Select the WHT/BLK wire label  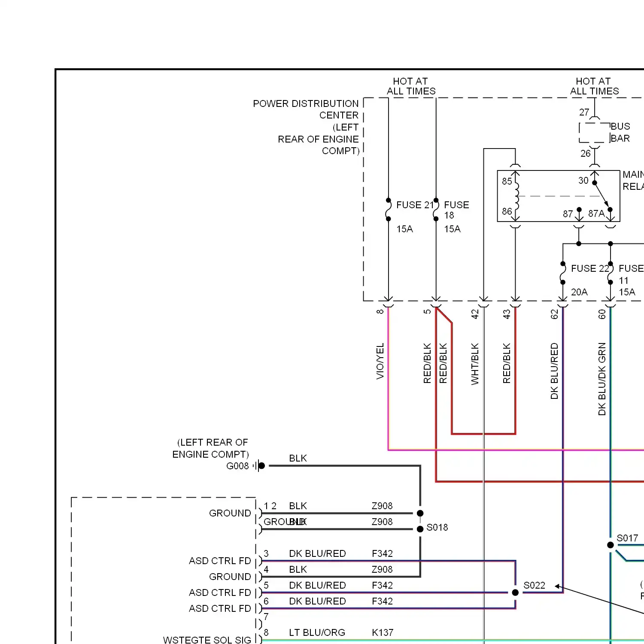(x=475, y=364)
